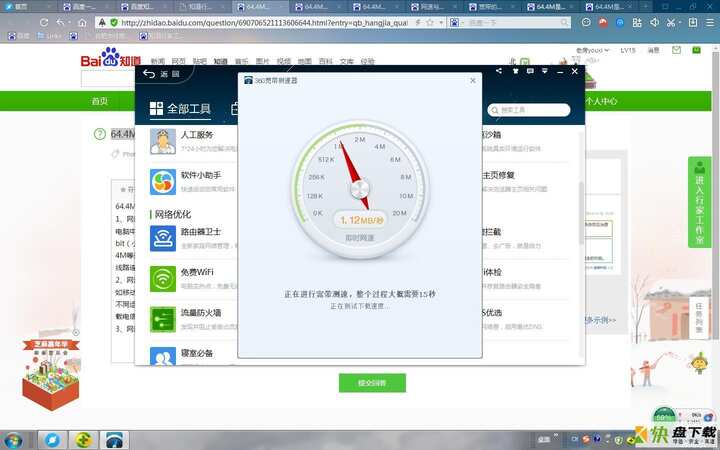Screen dimensions: 720x450
Task: Go to the browser home page icon
Action: pyautogui.click(x=82, y=22)
